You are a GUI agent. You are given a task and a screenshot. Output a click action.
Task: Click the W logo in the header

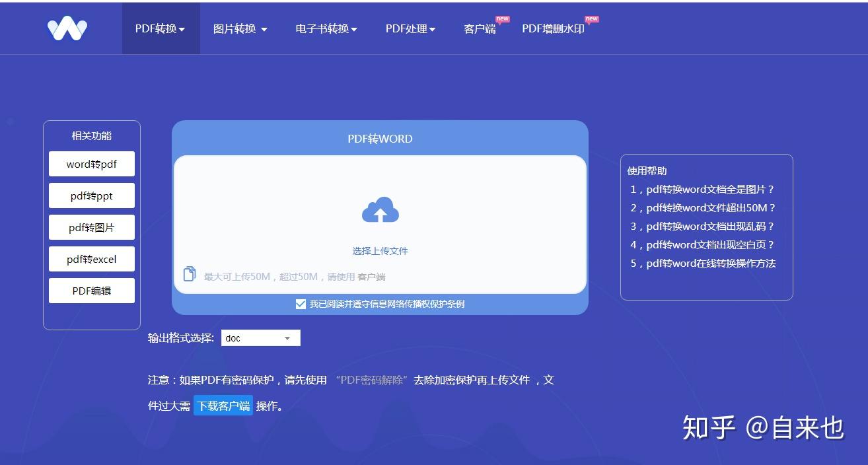click(67, 28)
